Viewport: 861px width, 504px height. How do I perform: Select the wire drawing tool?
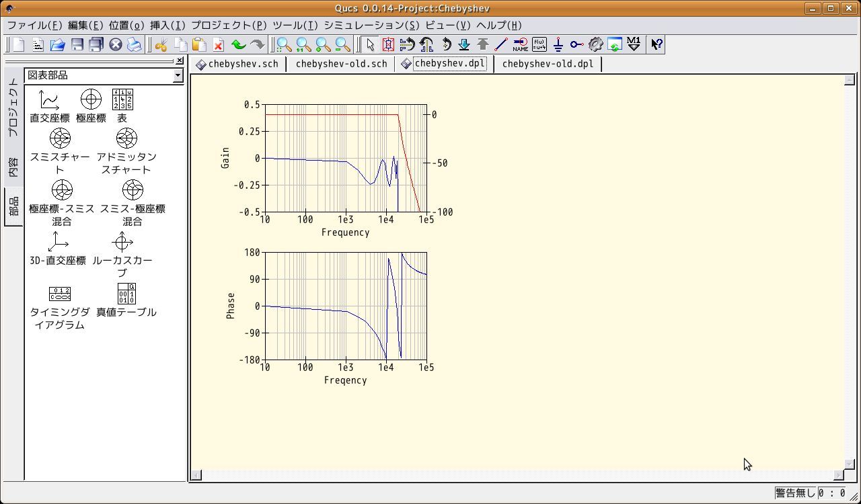tap(501, 44)
